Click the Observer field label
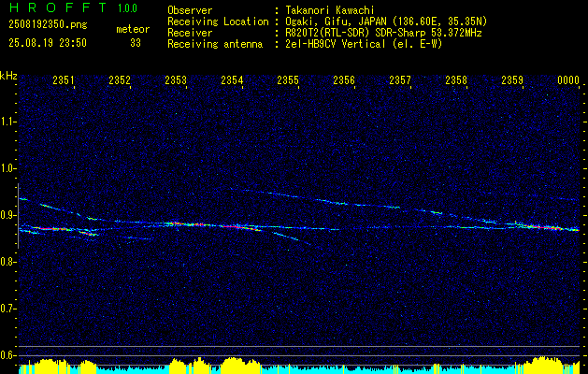Viewport: 588px width, 374px height. (190, 10)
